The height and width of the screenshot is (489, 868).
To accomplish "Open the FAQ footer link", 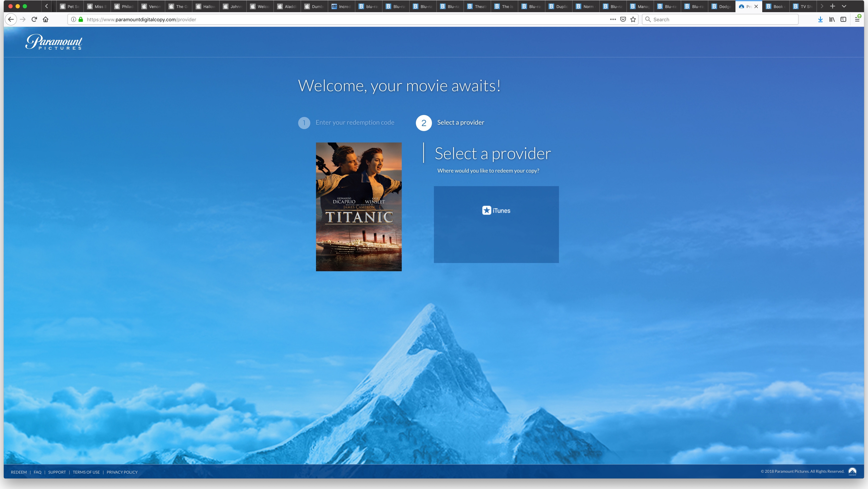I will (x=37, y=472).
